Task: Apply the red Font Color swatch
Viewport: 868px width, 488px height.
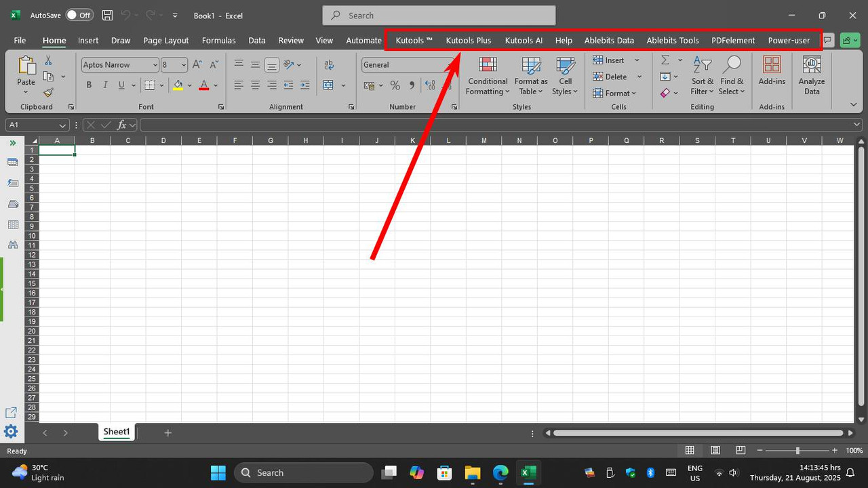Action: 204,85
